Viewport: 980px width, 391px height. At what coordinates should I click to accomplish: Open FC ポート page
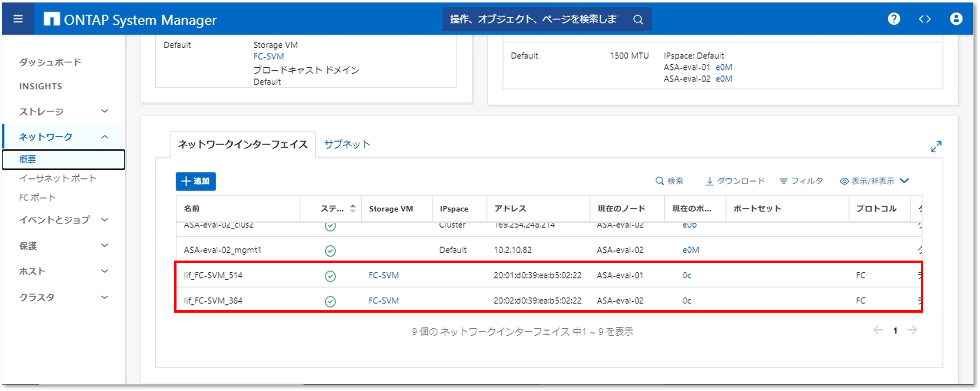coord(37,198)
